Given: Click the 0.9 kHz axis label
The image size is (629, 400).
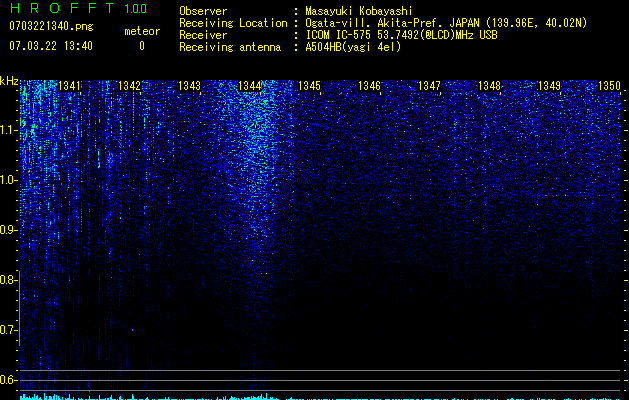Looking at the screenshot, I should (x=8, y=230).
